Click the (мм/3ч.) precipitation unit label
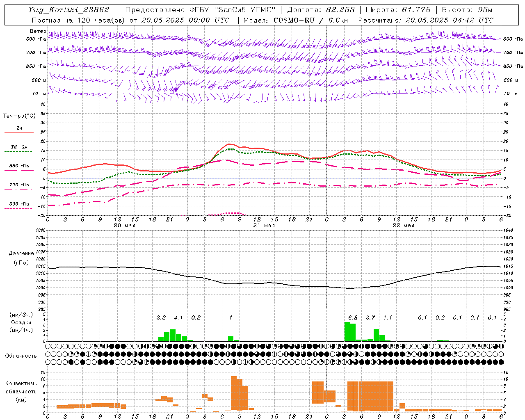Image resolution: width=525 pixels, height=420 pixels. (21, 315)
